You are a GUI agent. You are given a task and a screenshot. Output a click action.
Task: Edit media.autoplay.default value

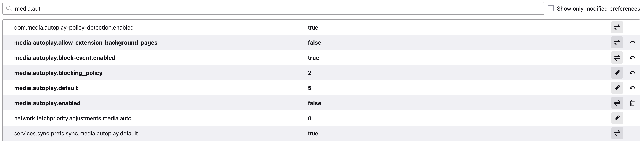click(617, 88)
